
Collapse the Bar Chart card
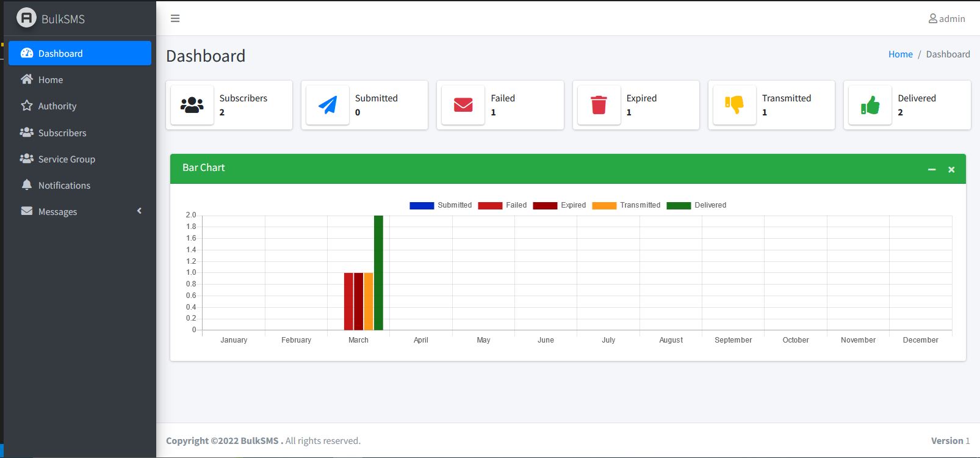[x=932, y=169]
